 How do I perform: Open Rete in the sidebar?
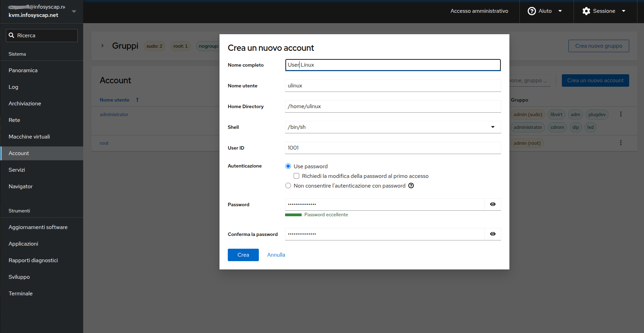coord(41,120)
